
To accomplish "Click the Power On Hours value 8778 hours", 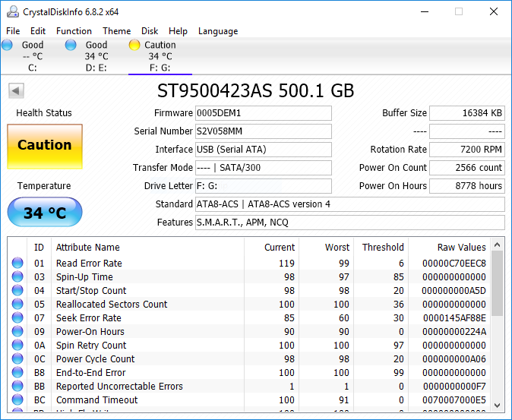I will click(467, 186).
